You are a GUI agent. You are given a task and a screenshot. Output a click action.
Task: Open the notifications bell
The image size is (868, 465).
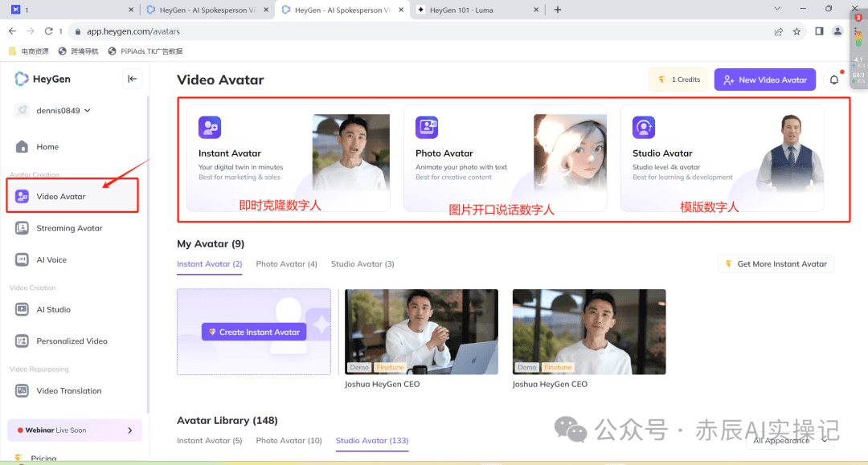pyautogui.click(x=833, y=80)
